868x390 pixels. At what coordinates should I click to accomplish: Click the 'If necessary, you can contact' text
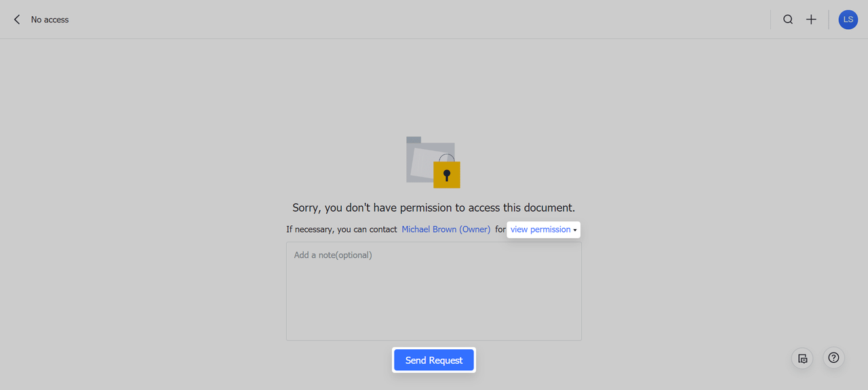pyautogui.click(x=341, y=230)
